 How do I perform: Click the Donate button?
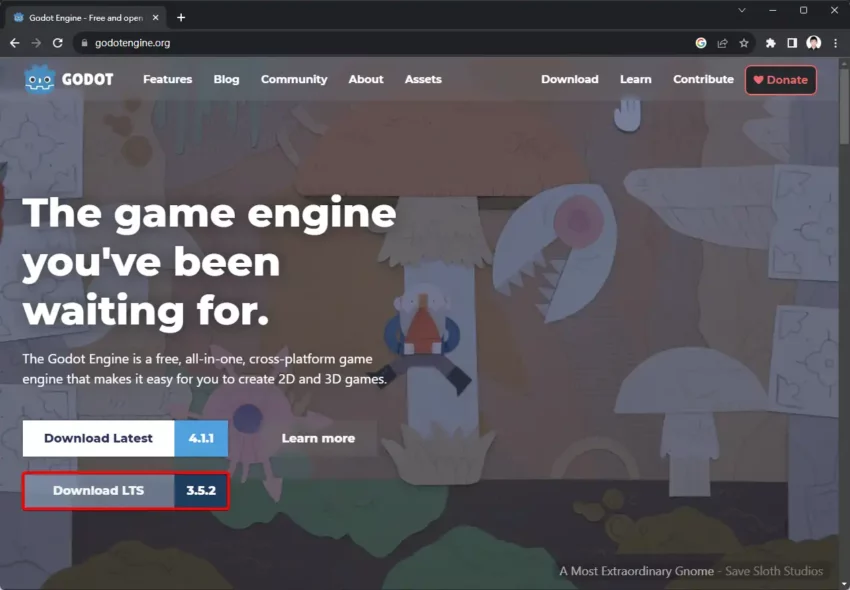pos(781,80)
